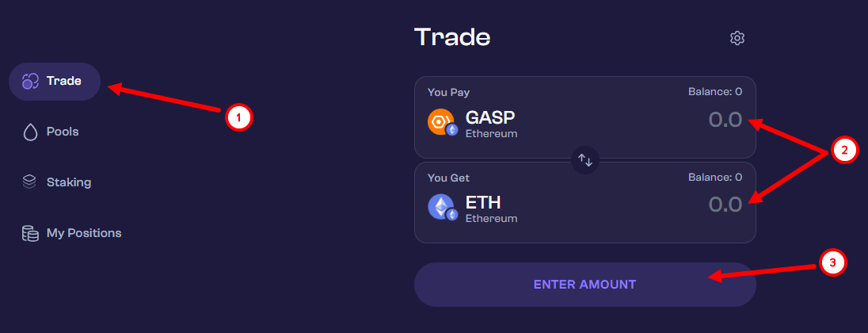868x333 pixels.
Task: Click the My Positions coin stack icon
Action: [x=30, y=233]
